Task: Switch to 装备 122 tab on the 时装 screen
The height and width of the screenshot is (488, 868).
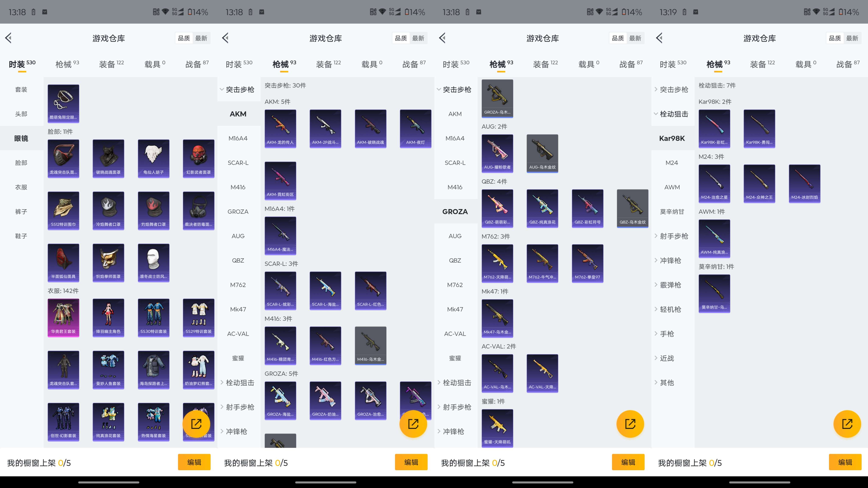Action: click(111, 64)
